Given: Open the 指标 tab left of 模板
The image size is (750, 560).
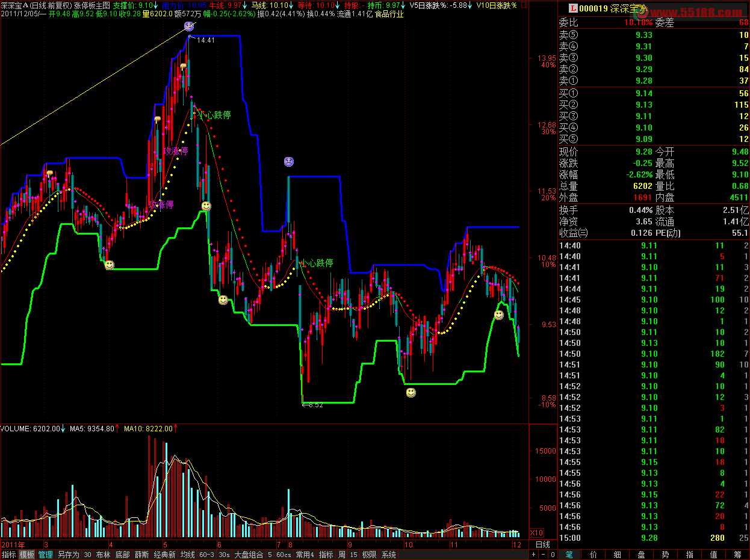Looking at the screenshot, I should [x=8, y=555].
